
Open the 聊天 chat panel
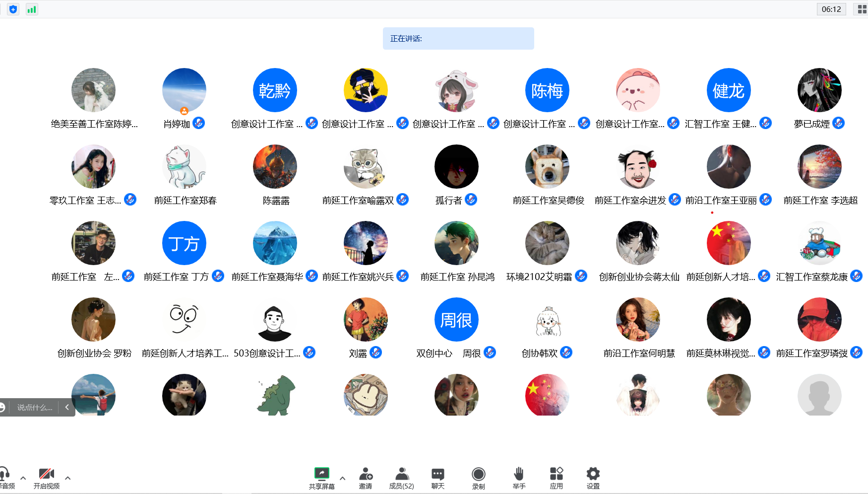tap(437, 474)
